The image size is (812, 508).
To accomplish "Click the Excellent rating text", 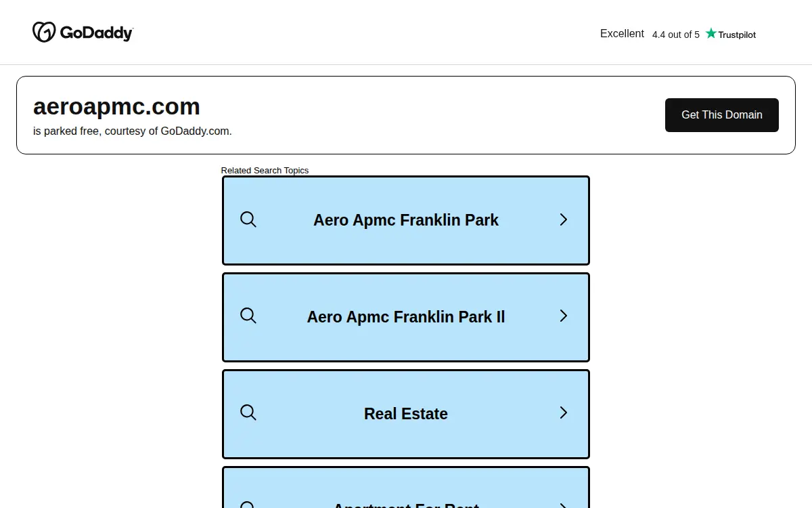I will [622, 33].
